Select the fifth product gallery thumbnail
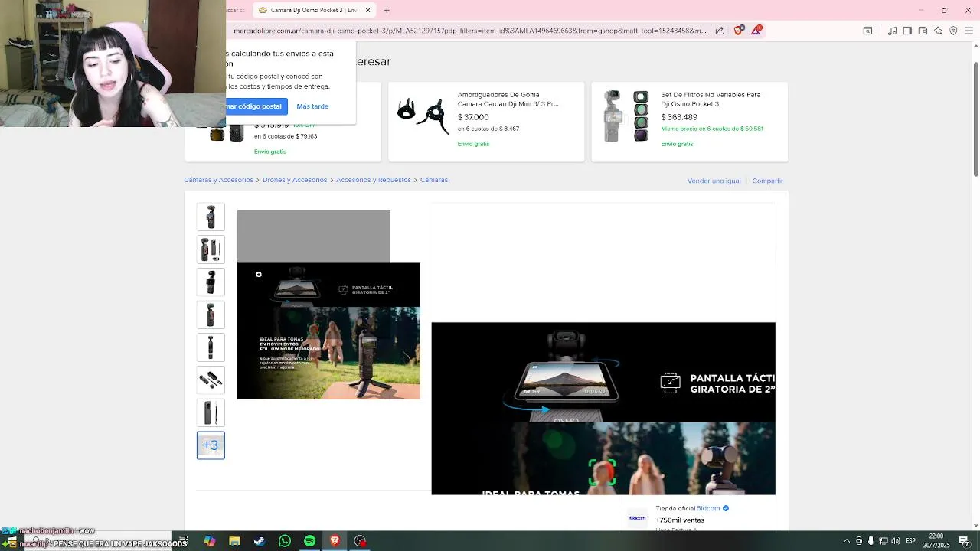980x551 pixels. coord(211,347)
